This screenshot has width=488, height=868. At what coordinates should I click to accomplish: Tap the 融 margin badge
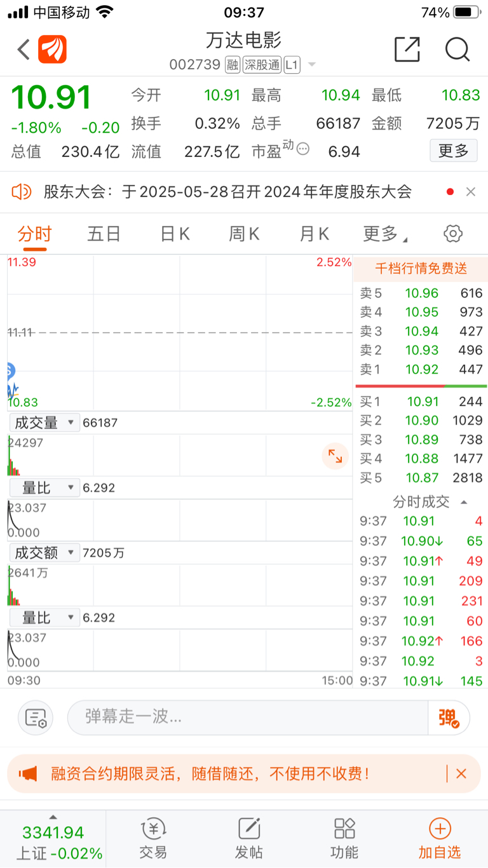(x=233, y=65)
